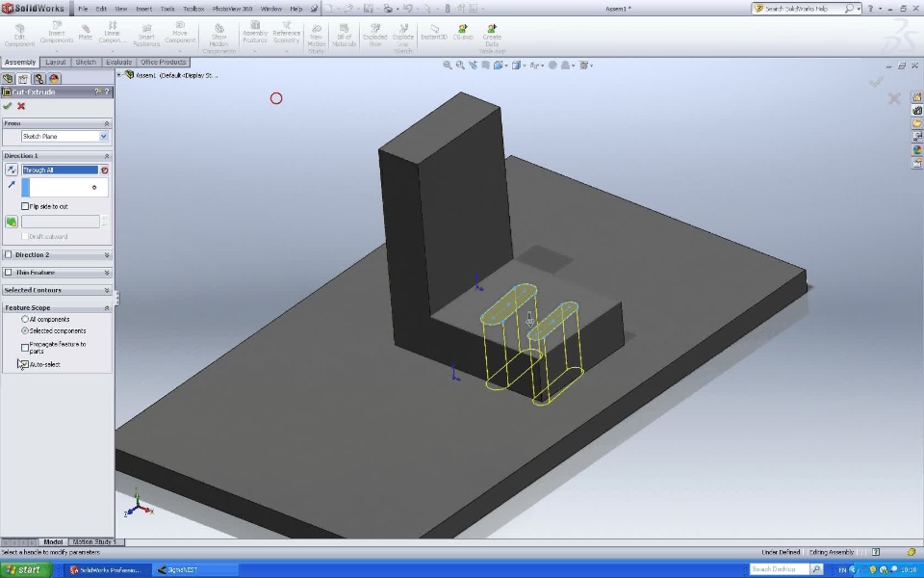This screenshot has height=578, width=924.
Task: Enable the Flip side to cut checkbox
Action: (25, 206)
